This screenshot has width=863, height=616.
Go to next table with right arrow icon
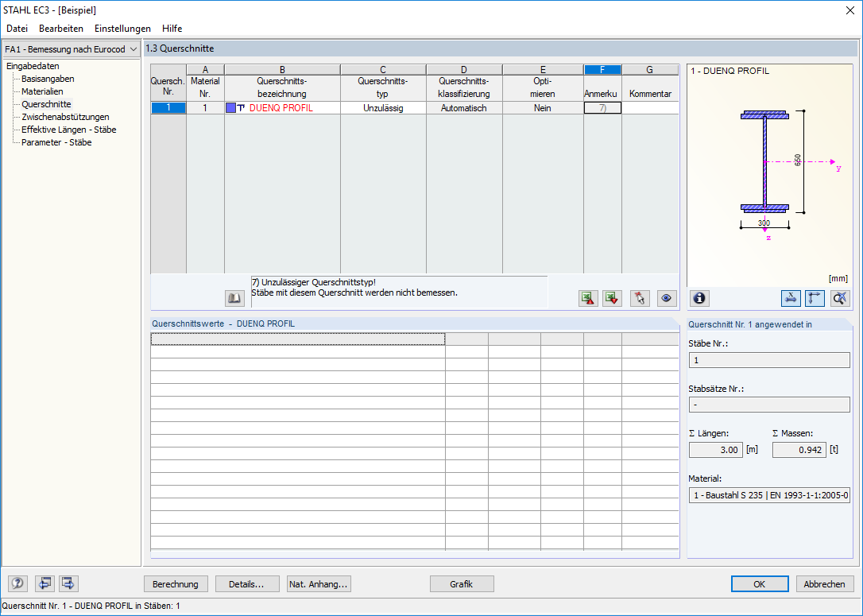click(x=69, y=583)
